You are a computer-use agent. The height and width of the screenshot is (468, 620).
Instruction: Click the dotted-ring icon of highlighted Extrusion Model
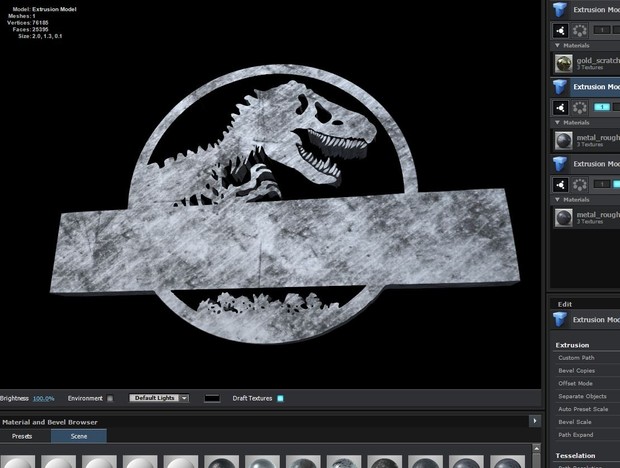[x=580, y=108]
